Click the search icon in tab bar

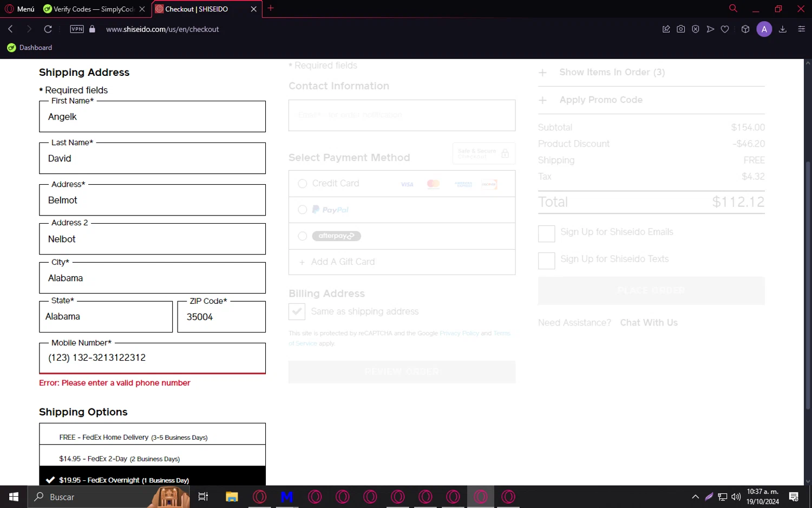(x=733, y=8)
